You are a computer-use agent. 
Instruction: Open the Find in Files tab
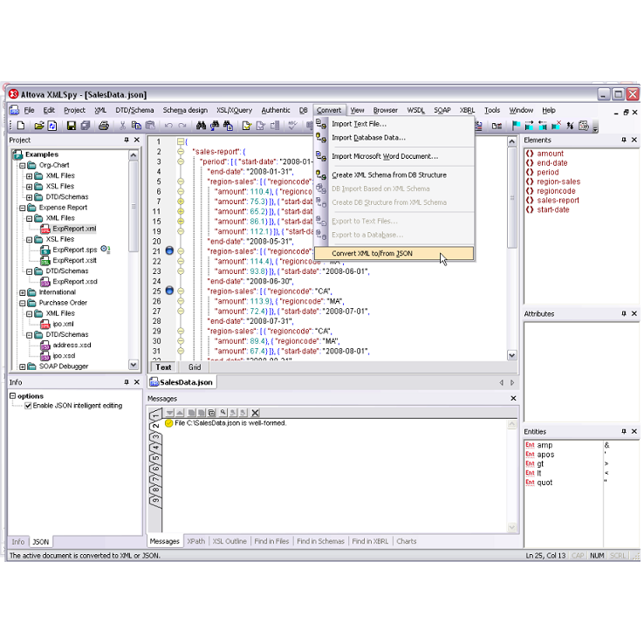[x=271, y=541]
